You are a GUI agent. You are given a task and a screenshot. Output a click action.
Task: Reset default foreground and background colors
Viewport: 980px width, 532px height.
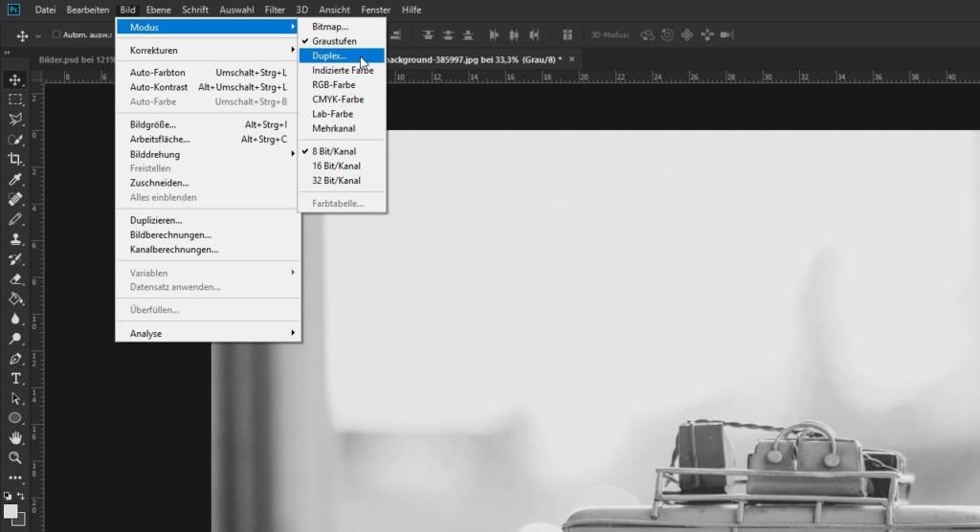coord(8,496)
